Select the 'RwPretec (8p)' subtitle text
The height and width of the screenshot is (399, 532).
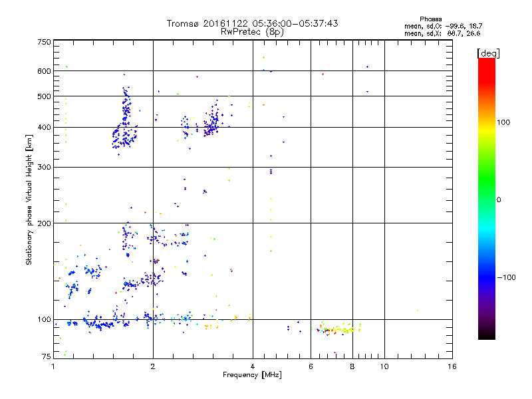click(x=252, y=32)
